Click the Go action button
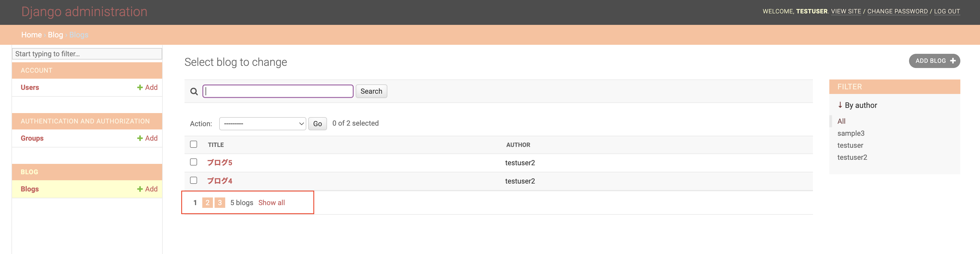Image resolution: width=980 pixels, height=254 pixels. [x=317, y=124]
